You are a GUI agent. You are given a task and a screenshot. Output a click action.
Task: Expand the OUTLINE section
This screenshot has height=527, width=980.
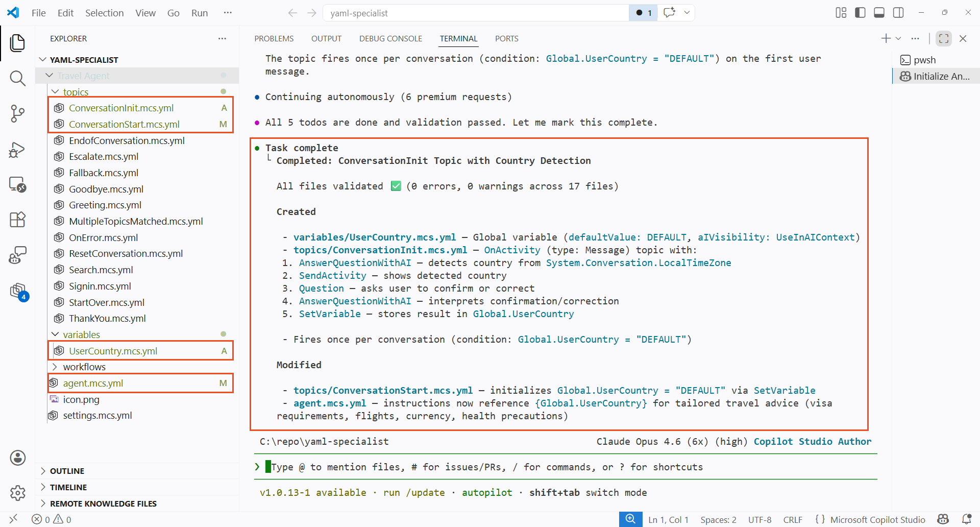coord(67,471)
